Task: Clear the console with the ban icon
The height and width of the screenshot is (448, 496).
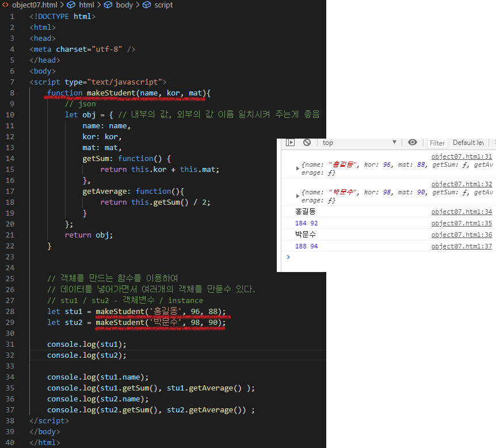Action: (307, 143)
